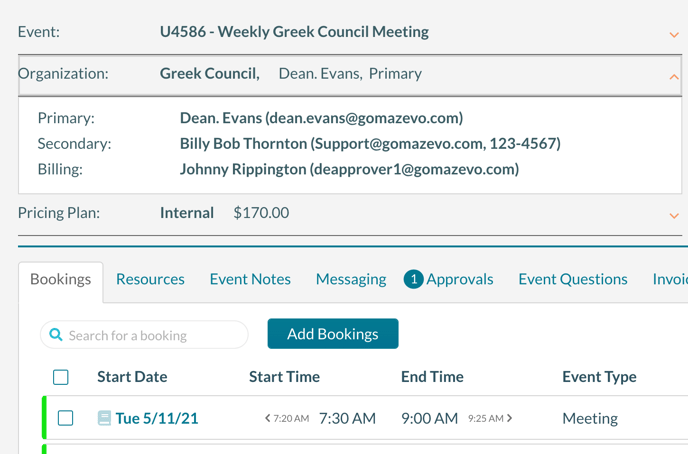
Task: Click the magnifier icon in the booking search
Action: coord(56,335)
